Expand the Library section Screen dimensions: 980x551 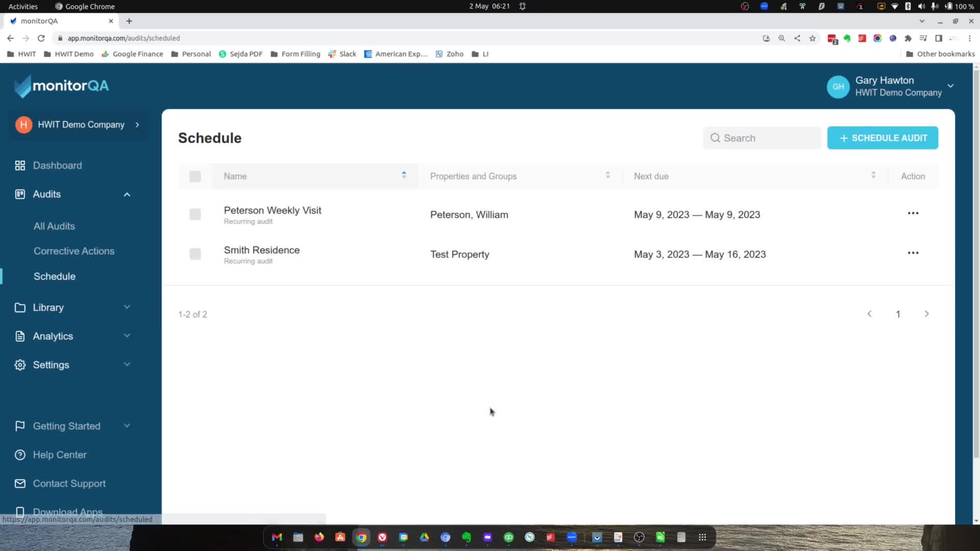point(127,307)
